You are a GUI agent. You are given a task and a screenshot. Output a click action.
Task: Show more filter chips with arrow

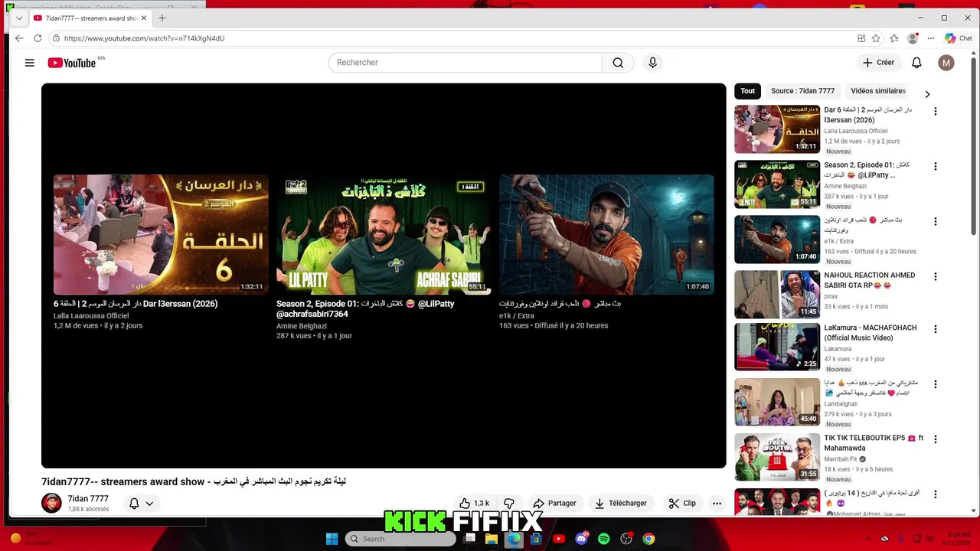coord(927,94)
